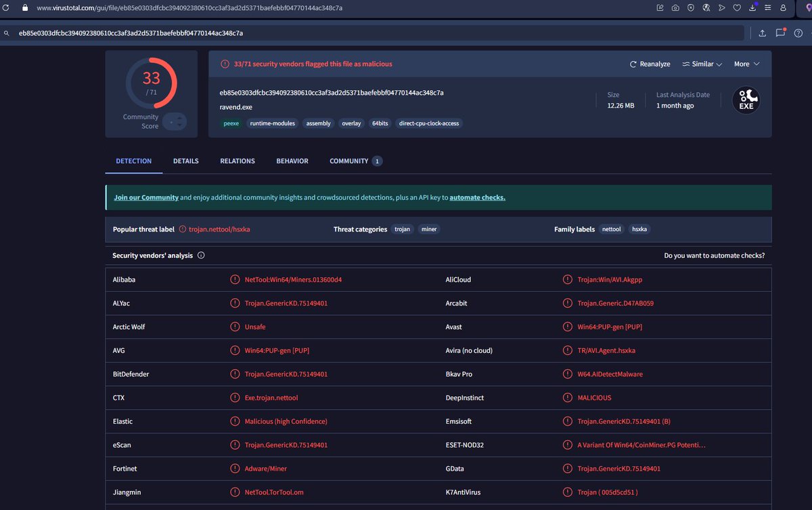Click the file hash in summary card

pyautogui.click(x=332, y=92)
